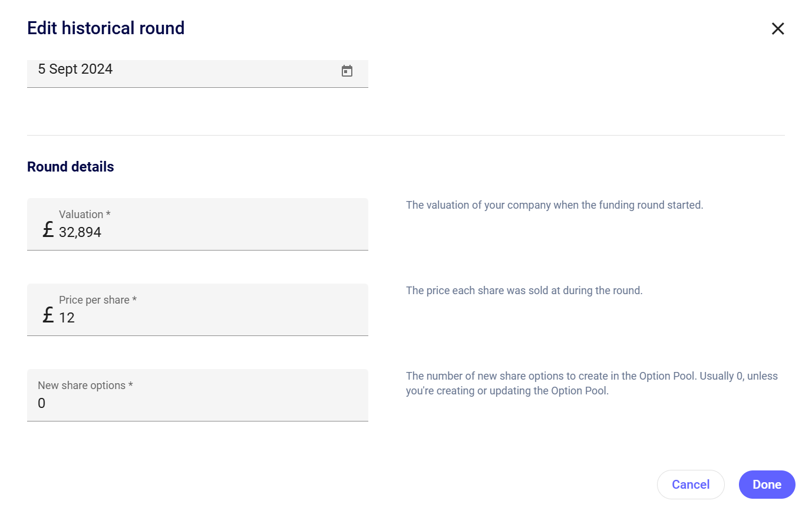Click the 'New share options *' label
812x517 pixels.
85,386
